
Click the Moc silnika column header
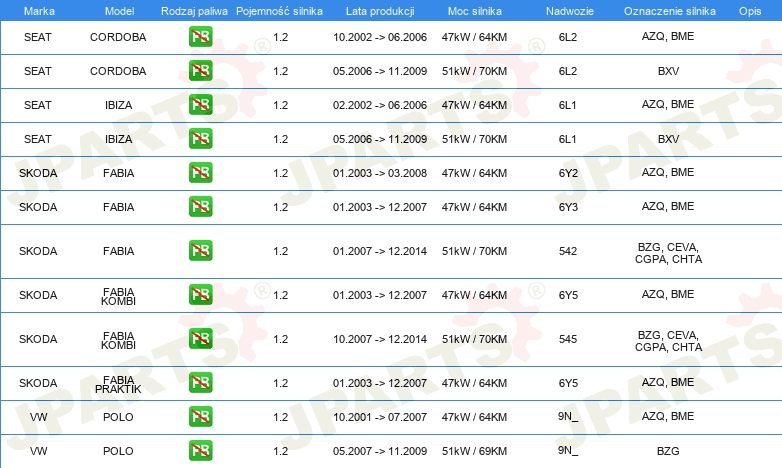point(474,11)
